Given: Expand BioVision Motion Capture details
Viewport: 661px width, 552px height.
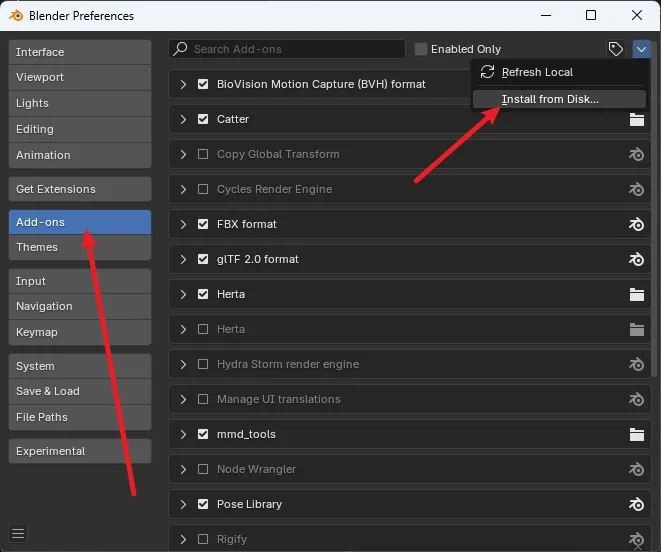Looking at the screenshot, I should [x=183, y=84].
